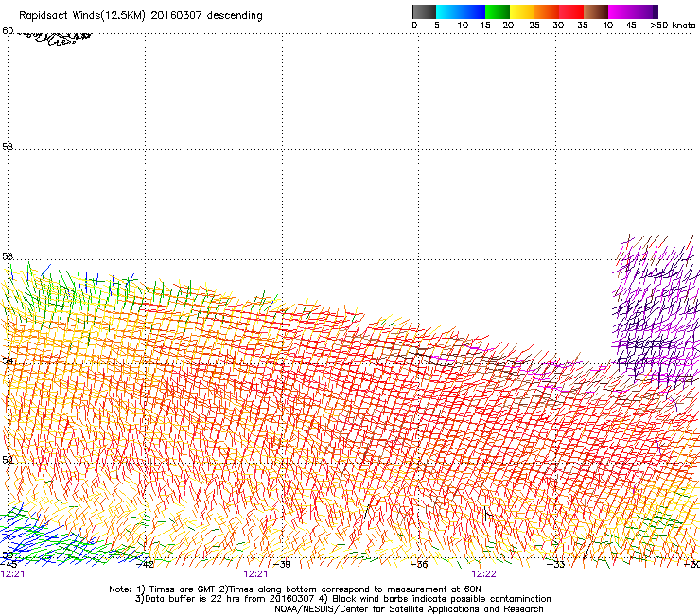Screen dimensions: 700x615
Task: Click the '20160307 descending' date text in title
Action: pyautogui.click(x=207, y=16)
